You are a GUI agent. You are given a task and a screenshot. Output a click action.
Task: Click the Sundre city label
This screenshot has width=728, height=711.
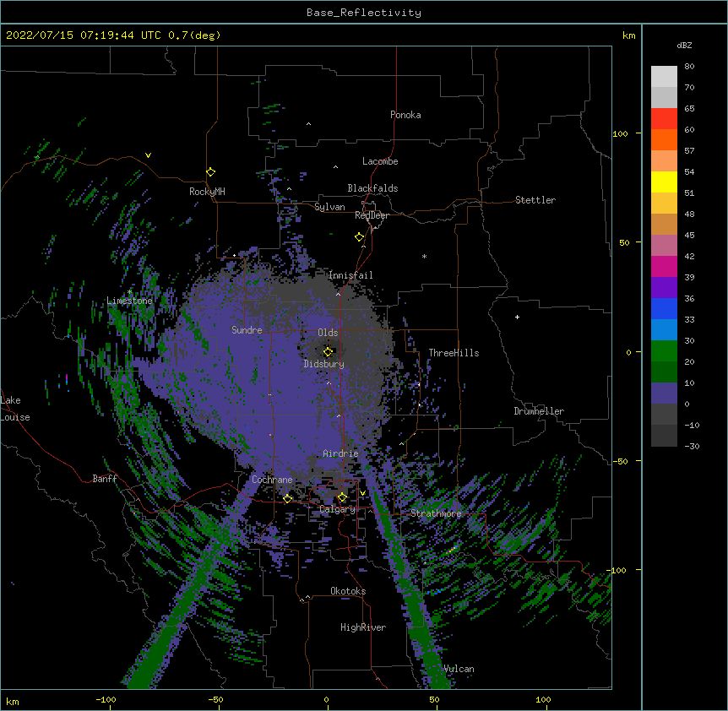point(247,330)
